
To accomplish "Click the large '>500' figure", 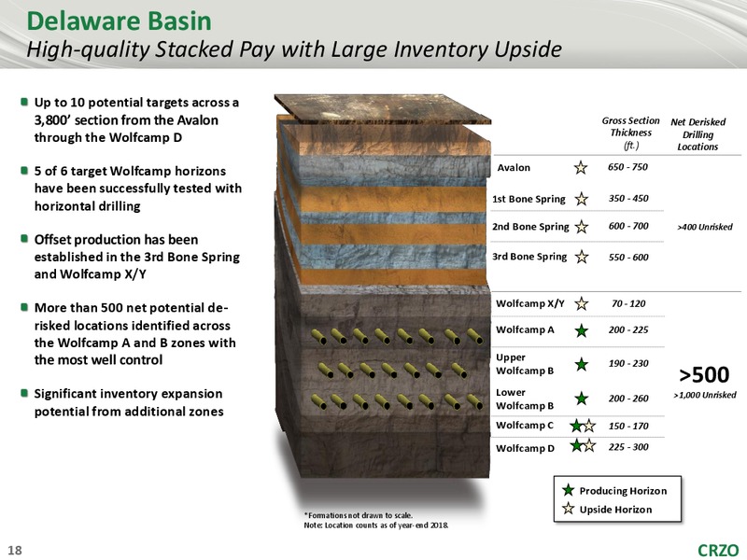I will click(x=704, y=375).
